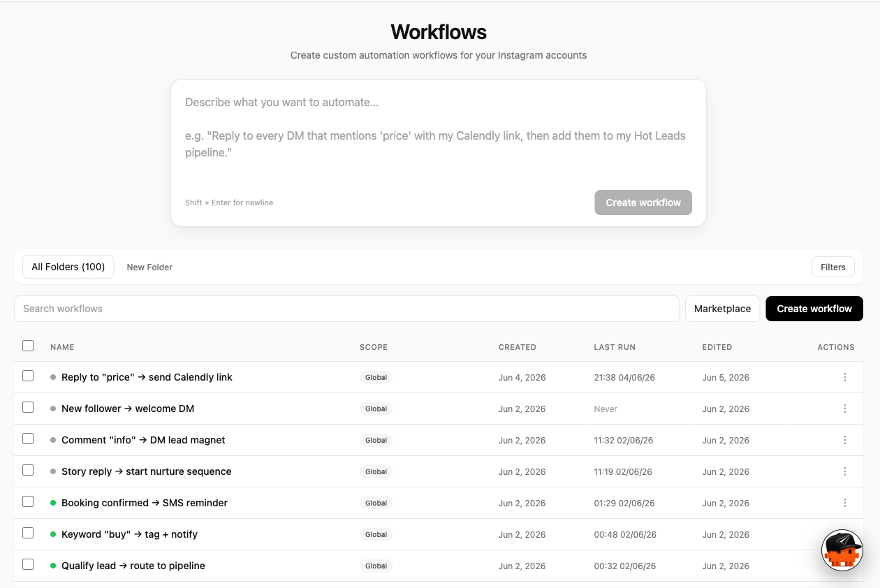Open the Marketplace
The width and height of the screenshot is (880, 588).
[x=722, y=309]
